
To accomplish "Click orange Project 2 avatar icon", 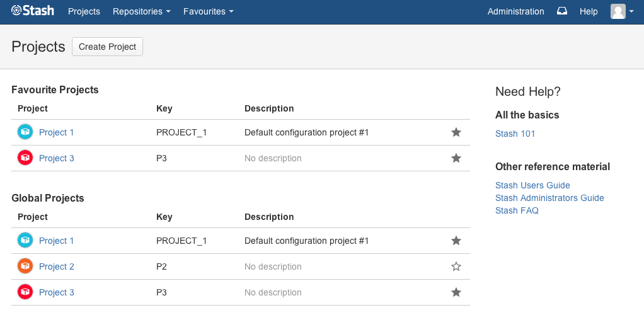I will [x=25, y=266].
